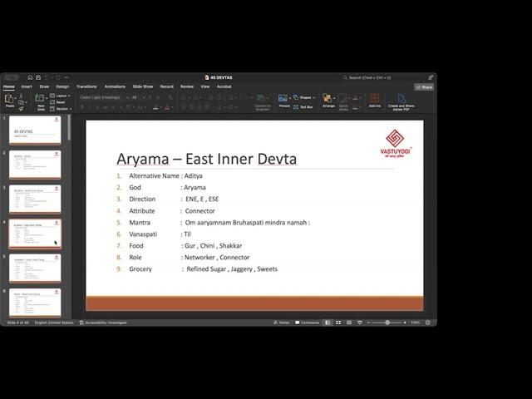This screenshot has height=399, width=532.
Task: Click the Reset slide button
Action: [x=57, y=102]
